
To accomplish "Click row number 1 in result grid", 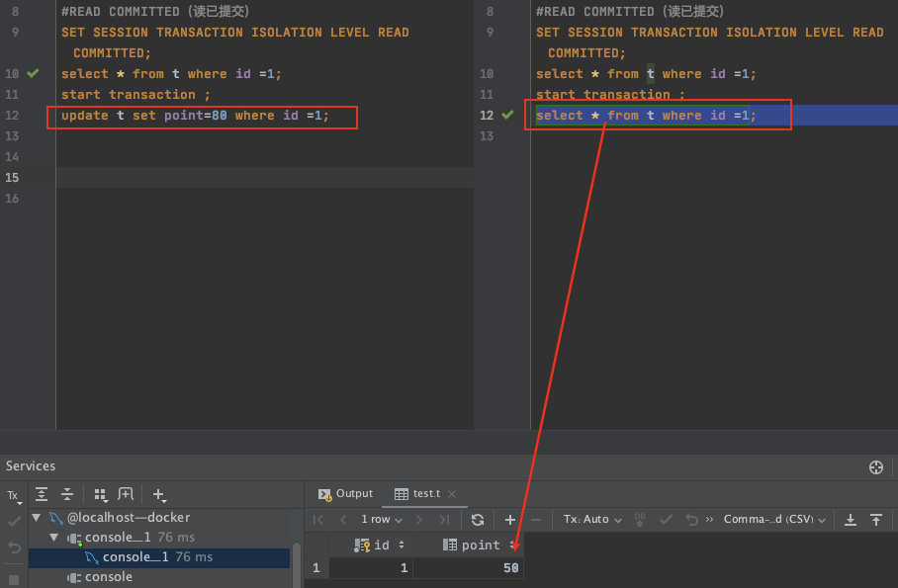I will pos(316,568).
